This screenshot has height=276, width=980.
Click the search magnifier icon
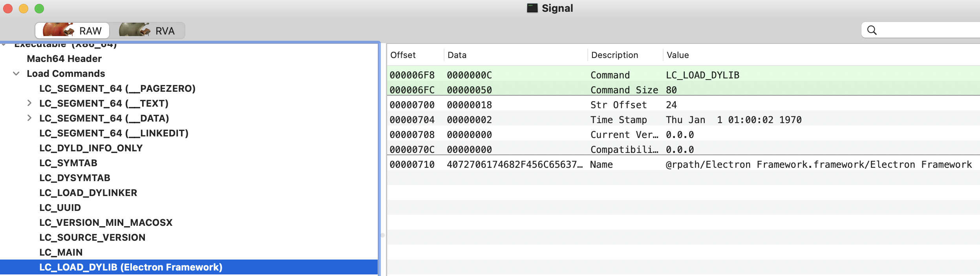872,30
